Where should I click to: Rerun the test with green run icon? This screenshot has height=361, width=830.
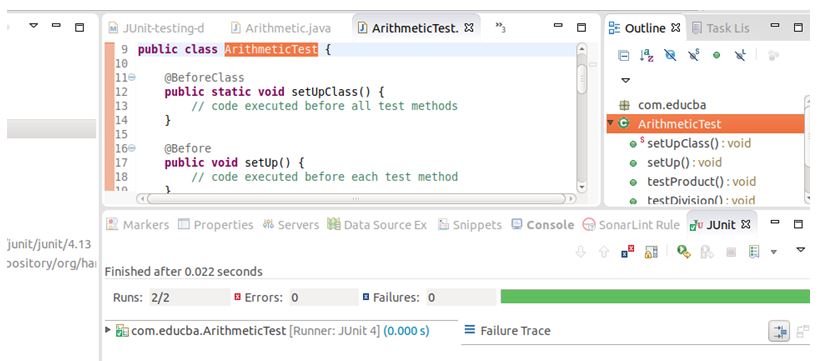[683, 252]
